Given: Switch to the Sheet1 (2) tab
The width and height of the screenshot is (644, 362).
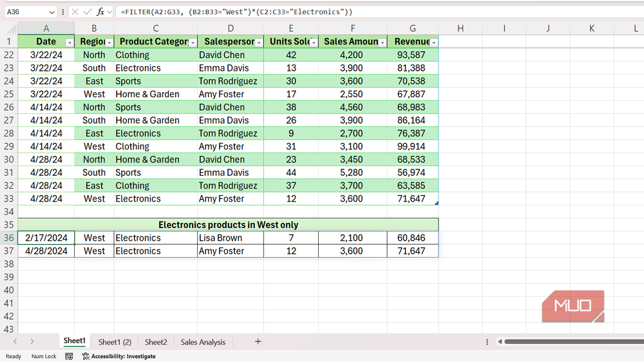Looking at the screenshot, I should point(115,342).
